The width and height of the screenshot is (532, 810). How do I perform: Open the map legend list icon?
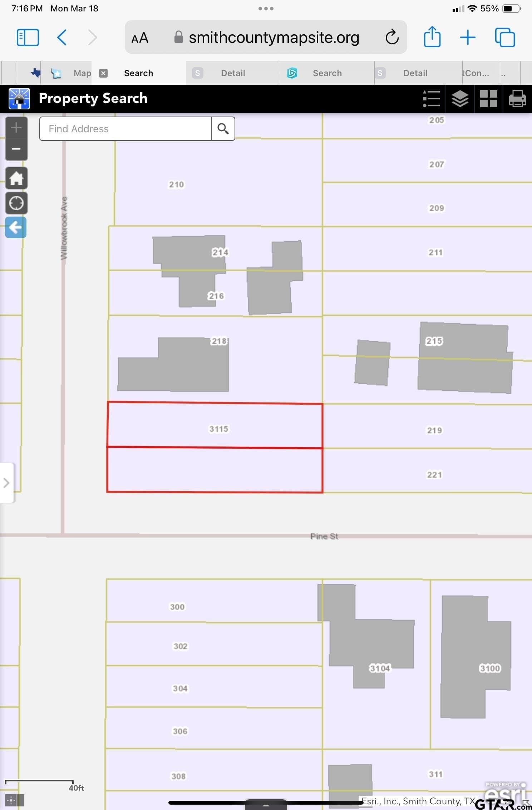tap(431, 99)
